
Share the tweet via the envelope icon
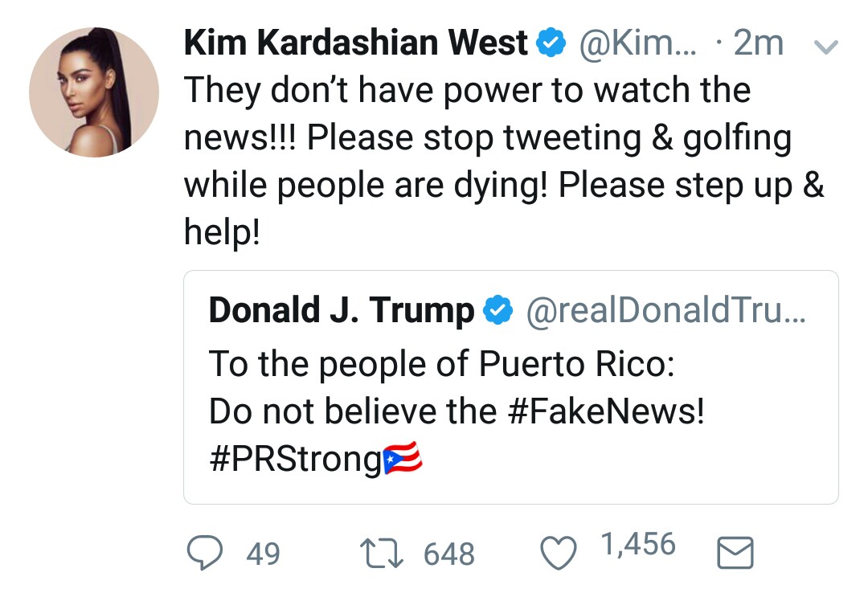coord(734,554)
